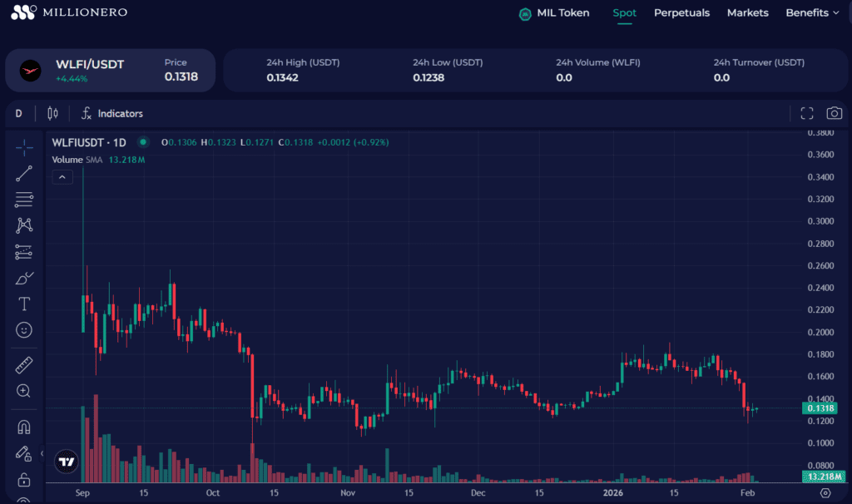Image resolution: width=852 pixels, height=504 pixels.
Task: Toggle lock all drawings icon
Action: point(24,480)
